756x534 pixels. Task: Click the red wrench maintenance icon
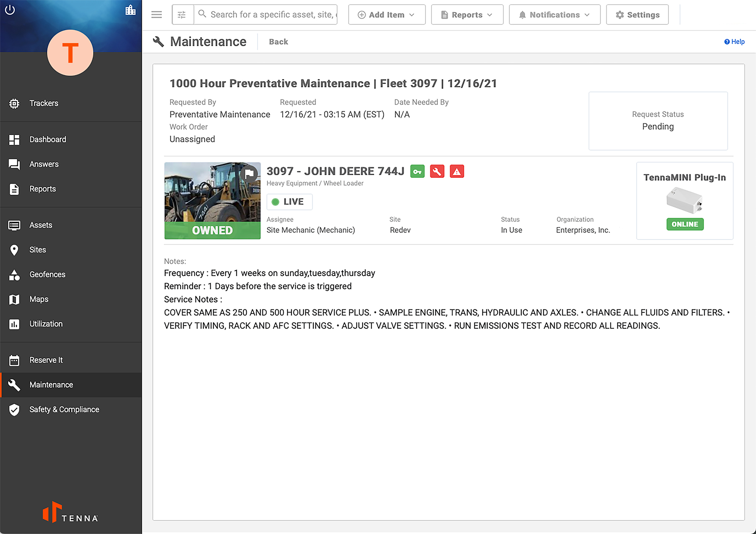(x=437, y=172)
